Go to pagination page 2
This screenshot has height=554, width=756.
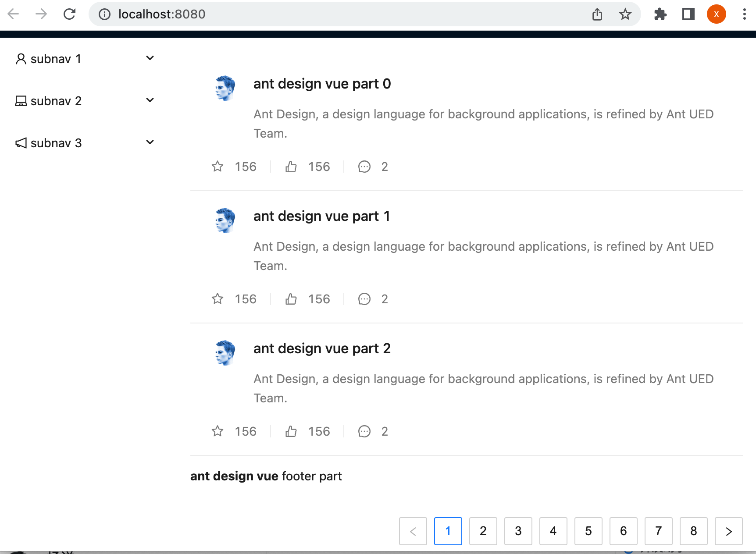pyautogui.click(x=483, y=531)
